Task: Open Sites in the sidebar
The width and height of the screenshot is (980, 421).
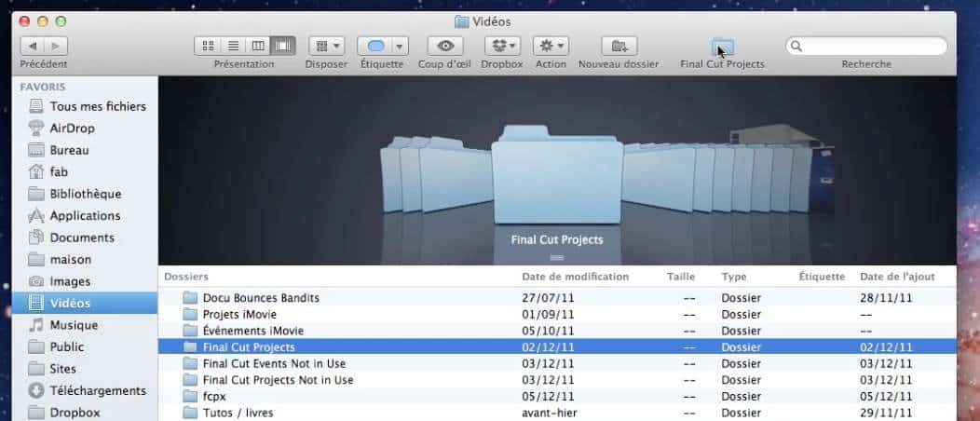Action: pyautogui.click(x=85, y=369)
